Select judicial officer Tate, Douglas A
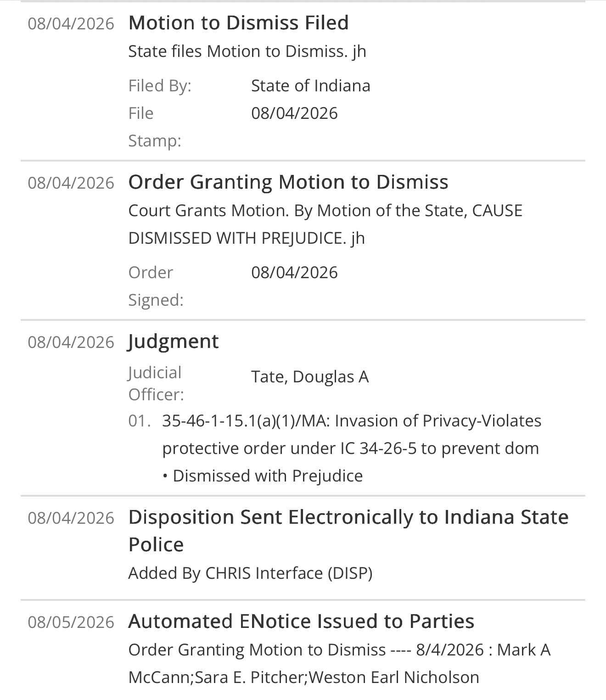Image resolution: width=606 pixels, height=700 pixels. tap(310, 377)
